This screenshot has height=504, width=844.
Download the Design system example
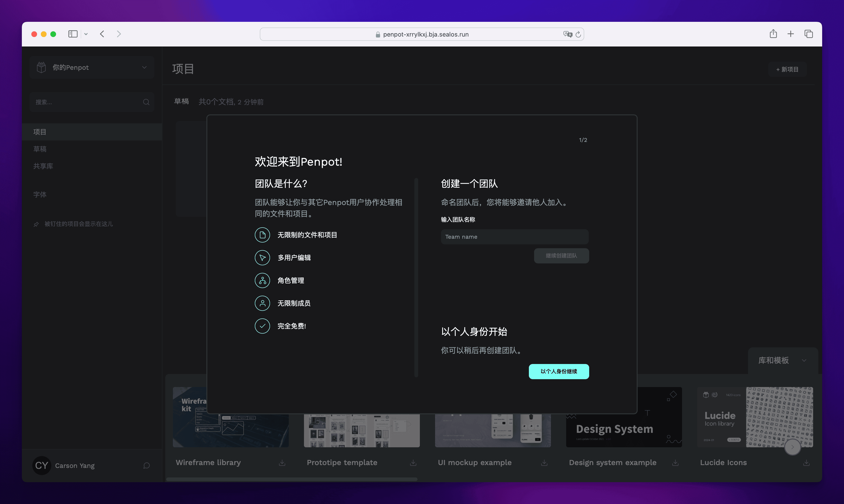[675, 463]
